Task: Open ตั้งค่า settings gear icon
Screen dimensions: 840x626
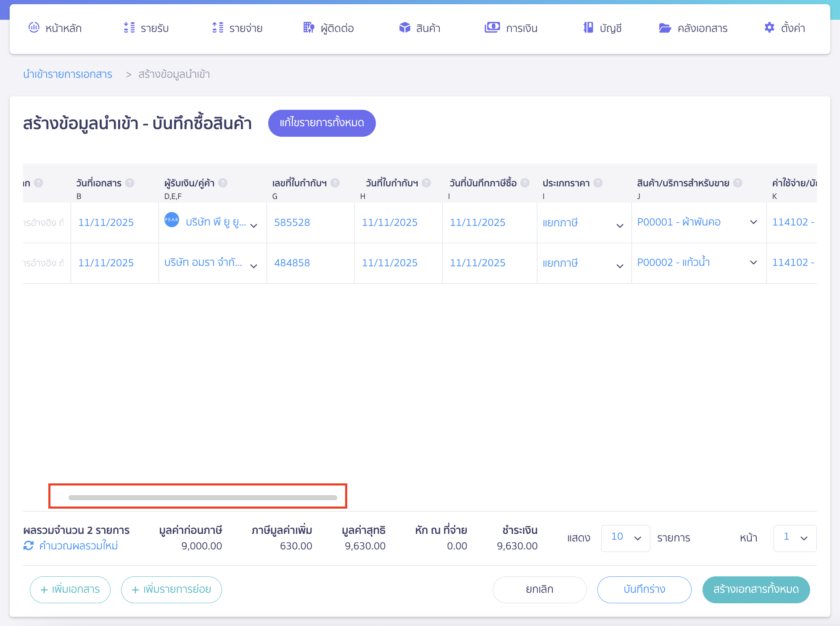Action: (769, 28)
